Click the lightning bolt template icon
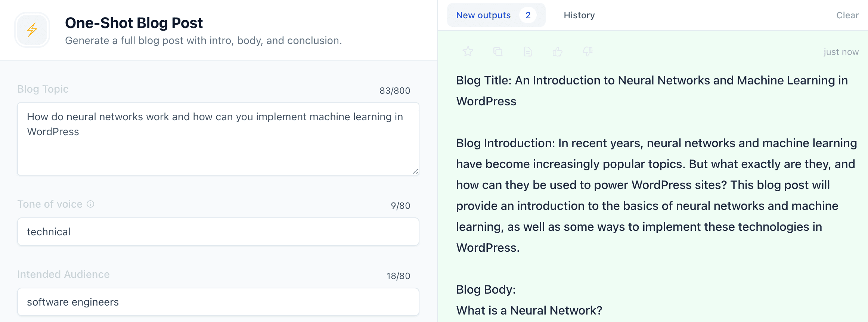Image resolution: width=868 pixels, height=322 pixels. [32, 30]
